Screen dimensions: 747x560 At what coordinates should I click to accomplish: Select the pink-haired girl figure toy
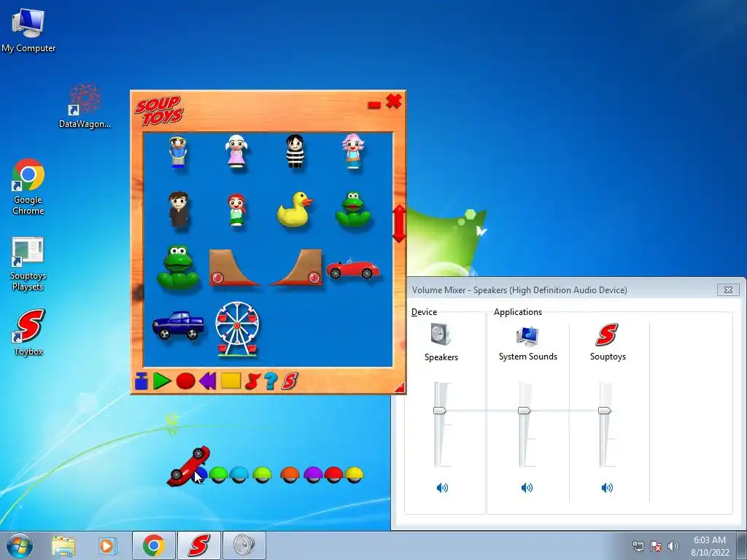353,152
